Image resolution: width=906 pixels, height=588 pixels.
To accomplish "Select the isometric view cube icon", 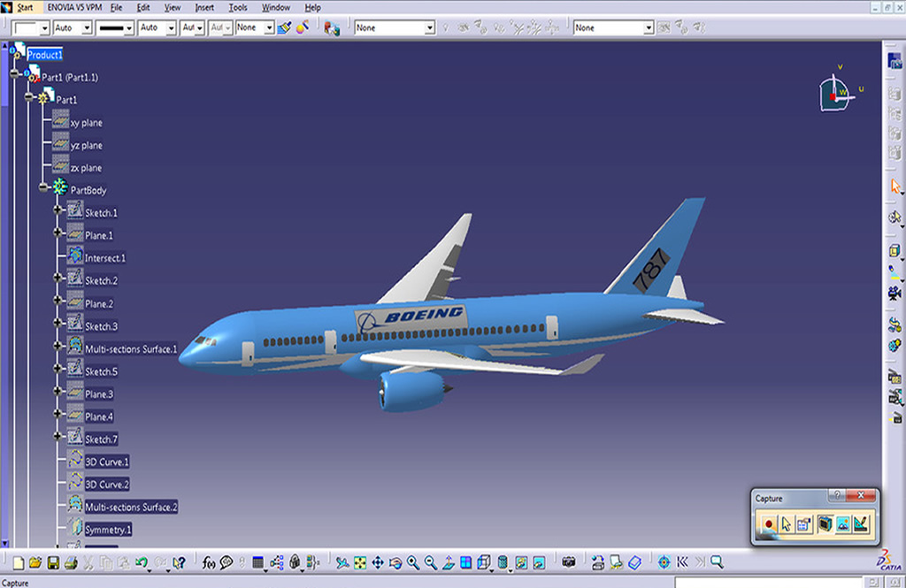I will tap(483, 562).
